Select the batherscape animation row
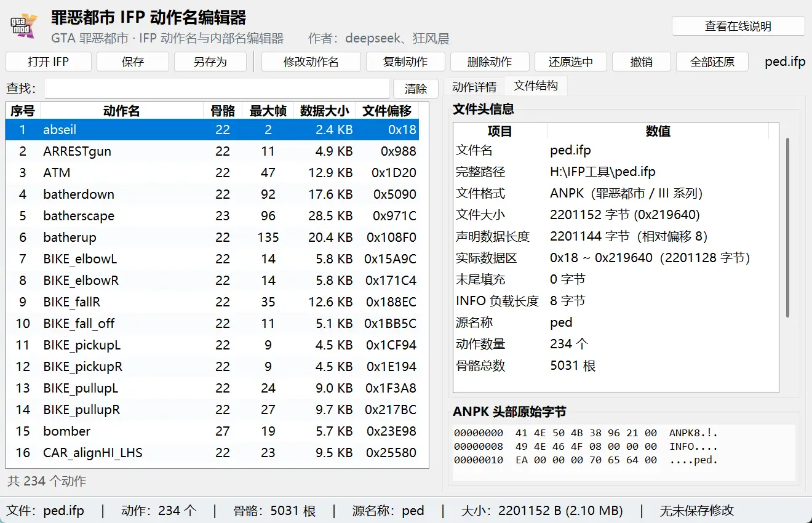 [x=212, y=216]
